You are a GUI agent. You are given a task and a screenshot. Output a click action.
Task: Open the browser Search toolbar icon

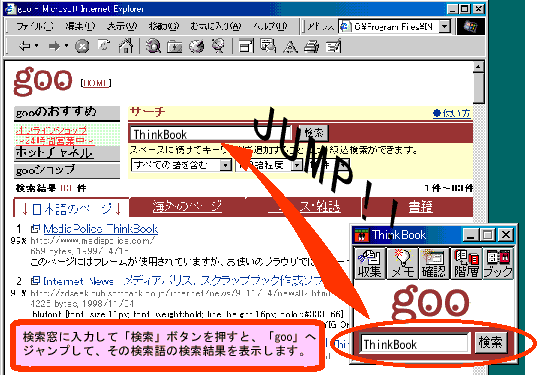153,46
